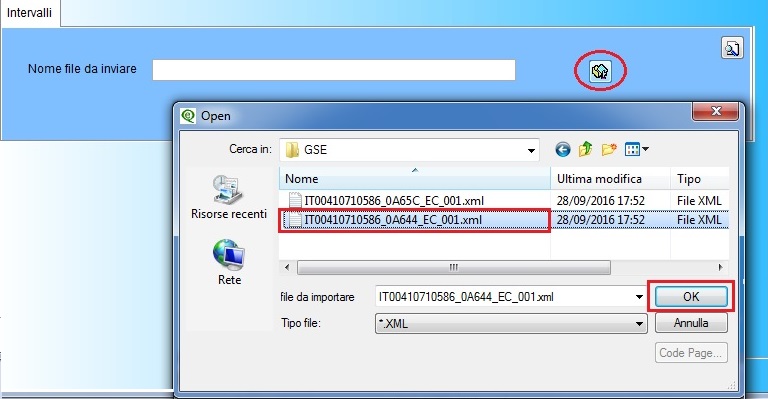Click the preview document icon at top right
Screen dimensions: 768x399
click(732, 48)
